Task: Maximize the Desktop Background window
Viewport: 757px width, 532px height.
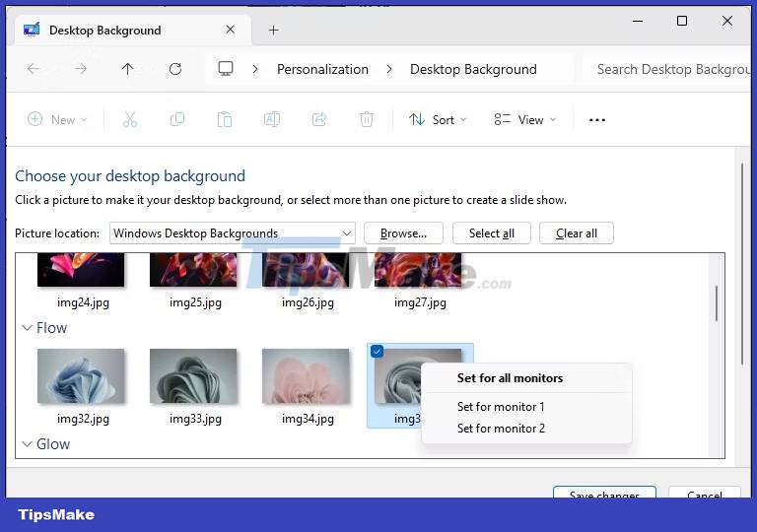Action: [682, 21]
